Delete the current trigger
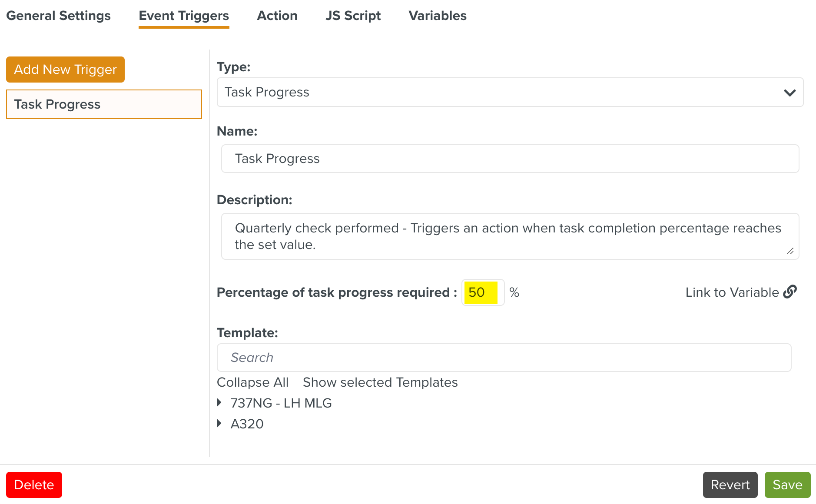 tap(34, 485)
